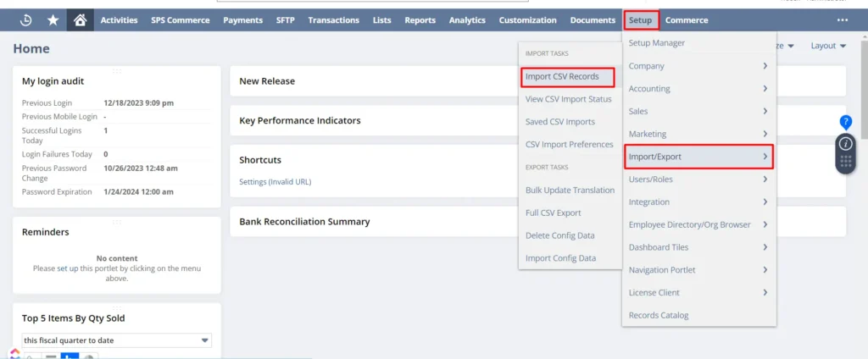Open the Commerce menu
Viewport: 868px width, 359px height.
coord(687,20)
